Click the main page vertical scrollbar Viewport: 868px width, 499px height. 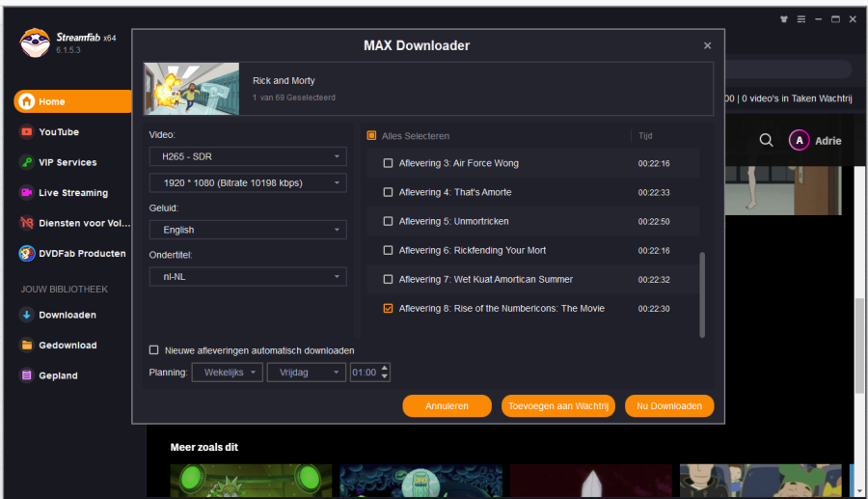859,346
